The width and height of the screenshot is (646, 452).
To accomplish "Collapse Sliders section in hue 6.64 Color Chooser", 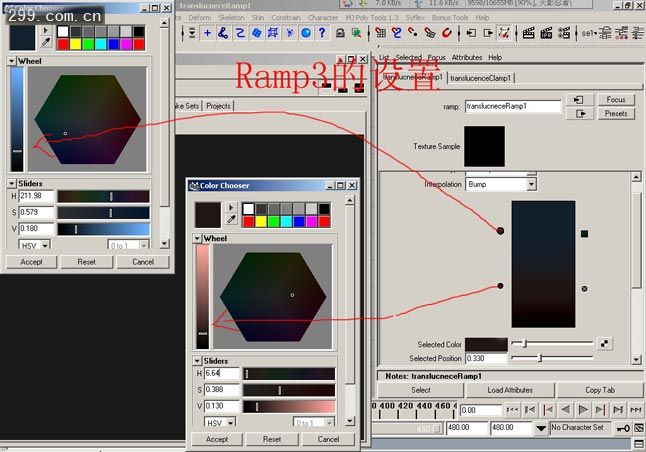I will [x=197, y=361].
